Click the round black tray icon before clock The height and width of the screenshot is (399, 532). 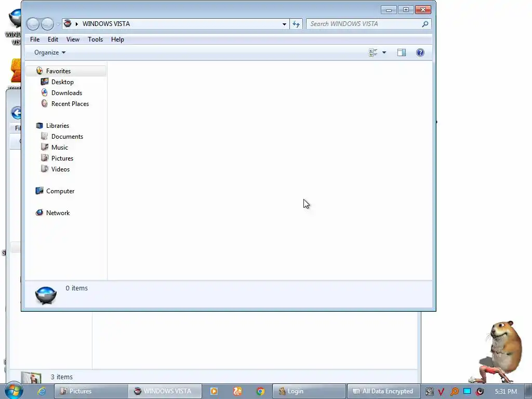click(480, 392)
